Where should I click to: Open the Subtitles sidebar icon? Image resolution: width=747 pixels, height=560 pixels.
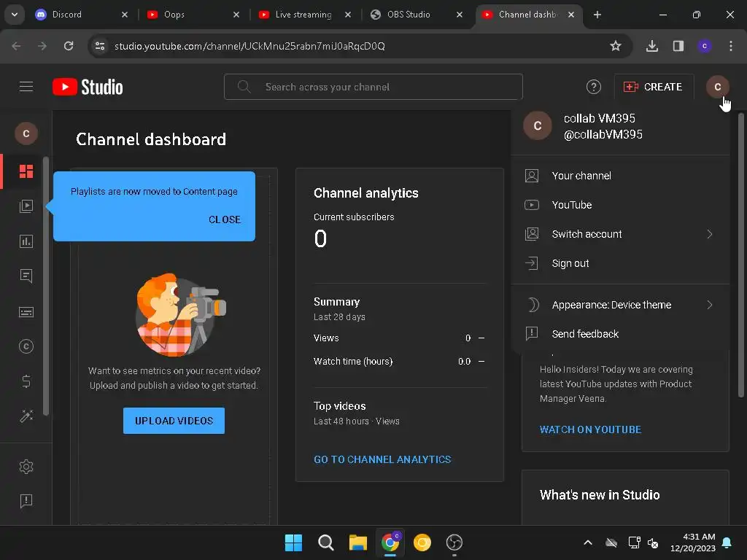(x=26, y=312)
